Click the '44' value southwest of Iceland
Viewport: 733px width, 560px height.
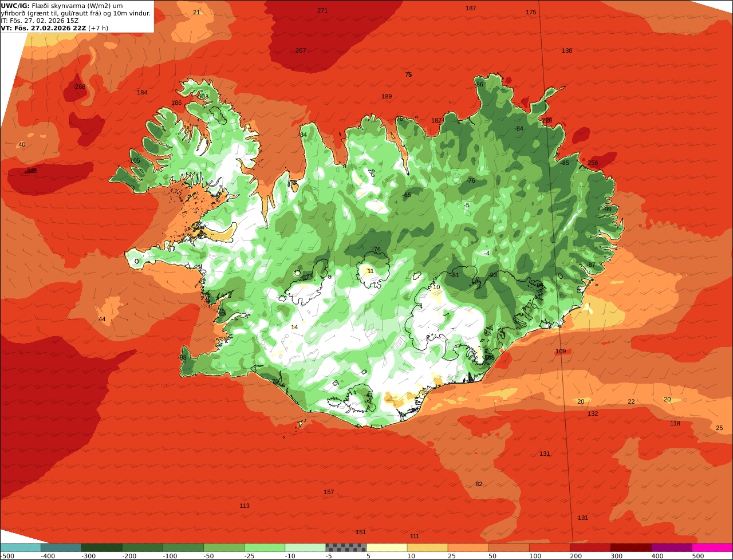pos(102,319)
